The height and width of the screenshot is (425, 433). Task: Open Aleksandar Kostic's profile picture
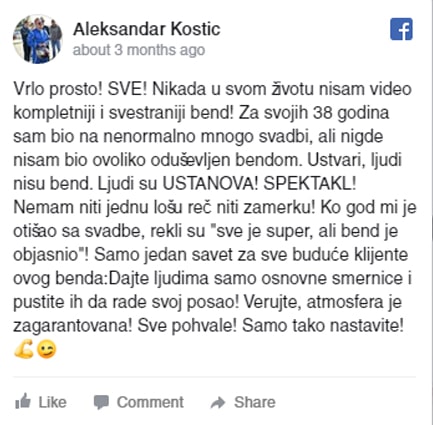click(37, 39)
